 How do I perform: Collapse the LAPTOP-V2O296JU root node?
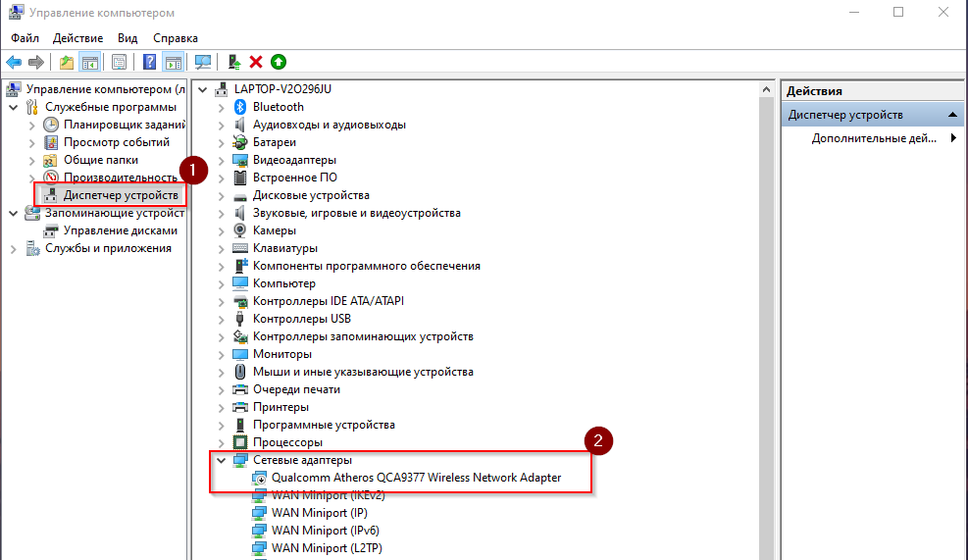pyautogui.click(x=202, y=89)
